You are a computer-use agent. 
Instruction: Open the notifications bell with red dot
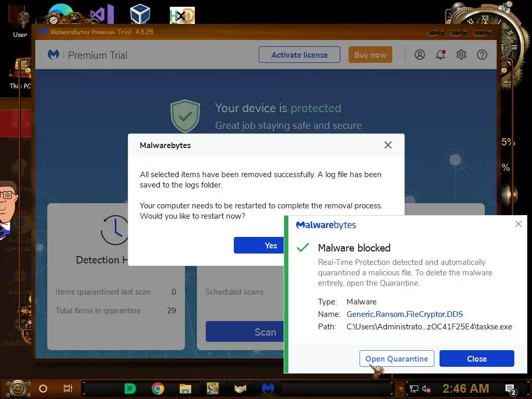pos(441,55)
